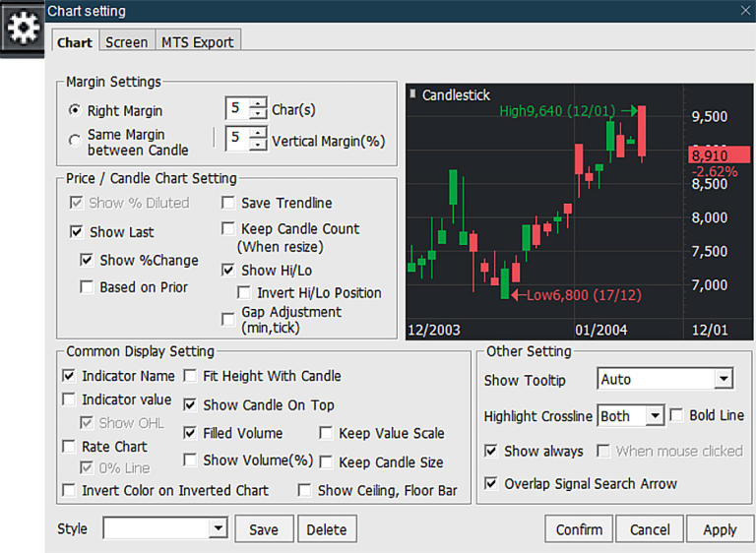Enable the Save Trendline checkbox

(x=228, y=204)
